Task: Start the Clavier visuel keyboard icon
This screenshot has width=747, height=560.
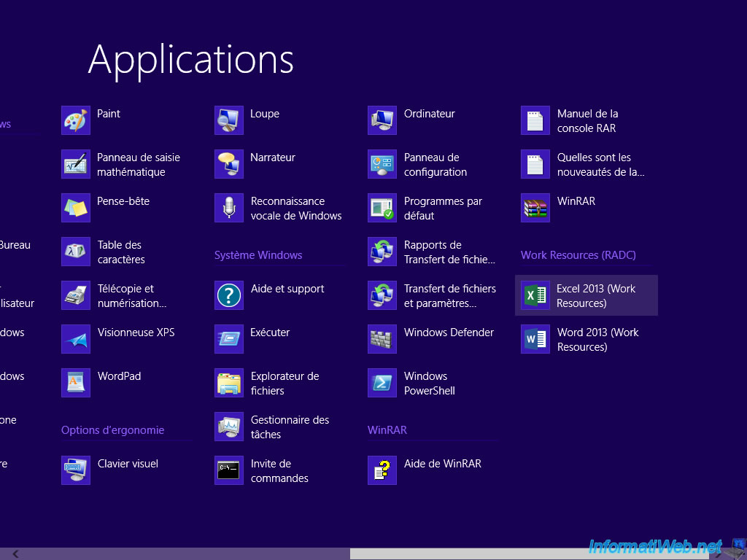Action: (76, 470)
